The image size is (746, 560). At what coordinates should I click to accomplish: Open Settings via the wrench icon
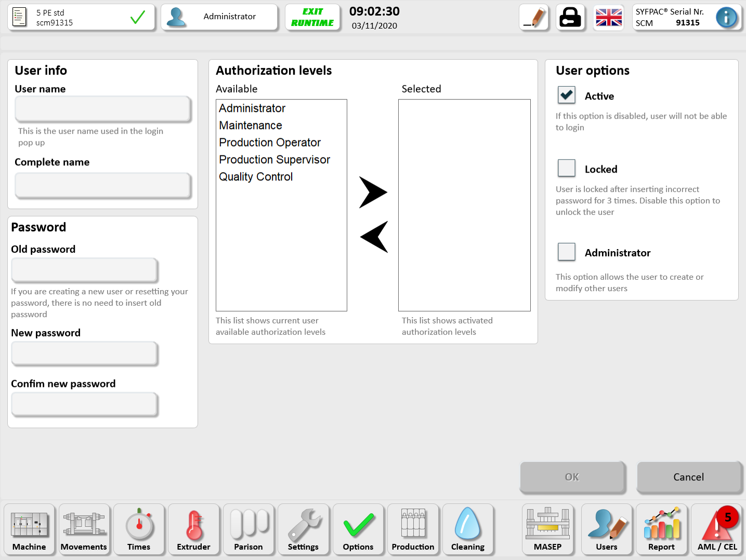click(x=304, y=529)
